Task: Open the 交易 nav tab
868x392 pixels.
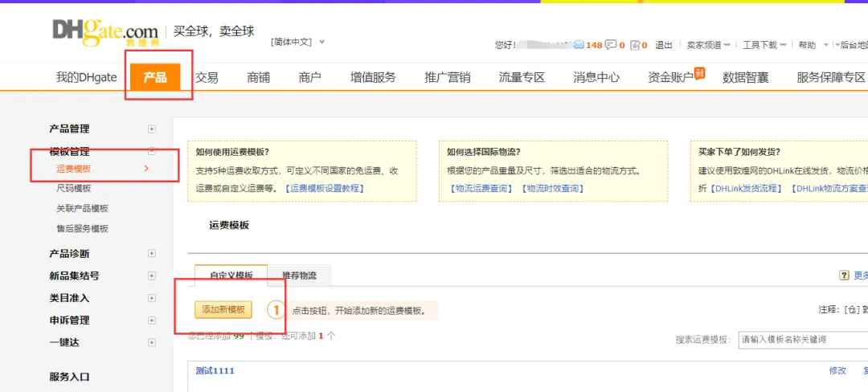Action: [x=207, y=77]
